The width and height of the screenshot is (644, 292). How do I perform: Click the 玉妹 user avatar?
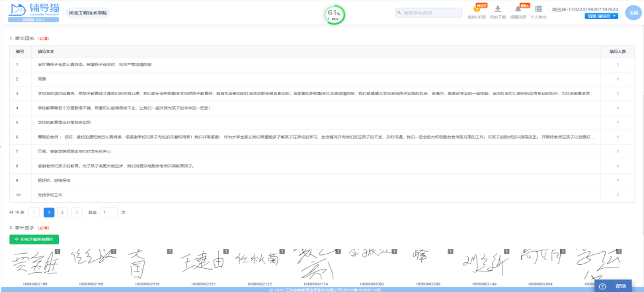click(632, 13)
